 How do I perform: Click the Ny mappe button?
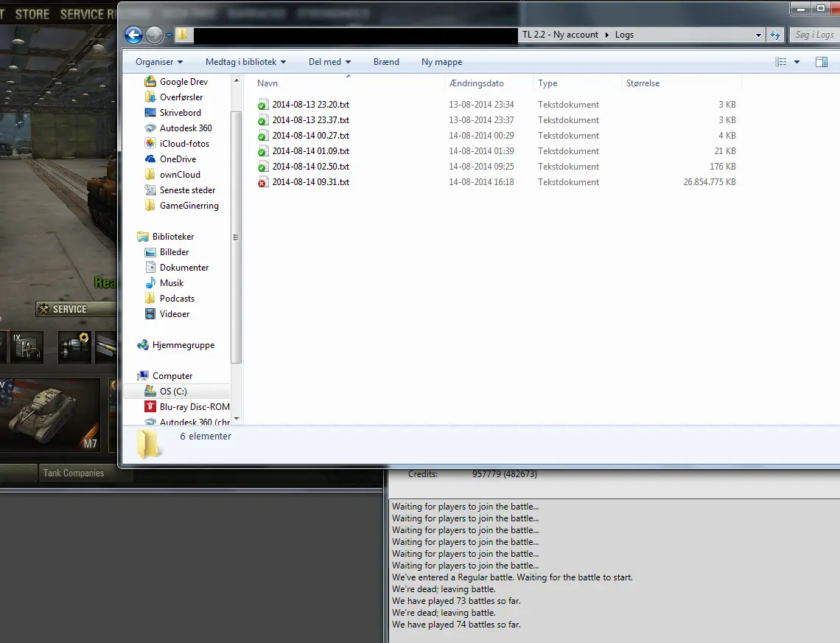pos(441,62)
